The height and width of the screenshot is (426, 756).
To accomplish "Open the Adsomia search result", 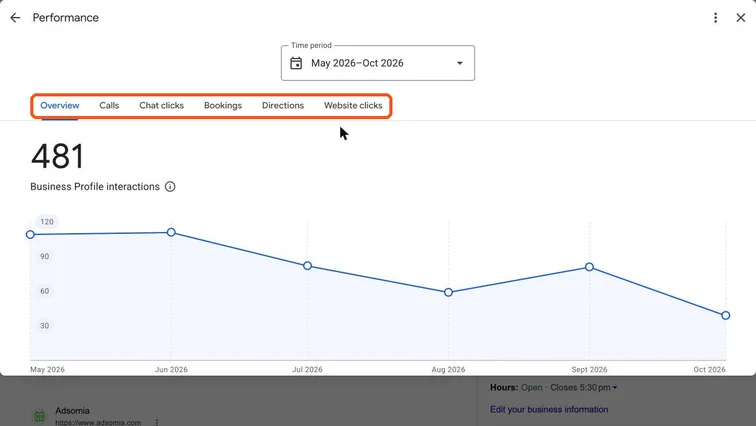I will click(x=72, y=411).
